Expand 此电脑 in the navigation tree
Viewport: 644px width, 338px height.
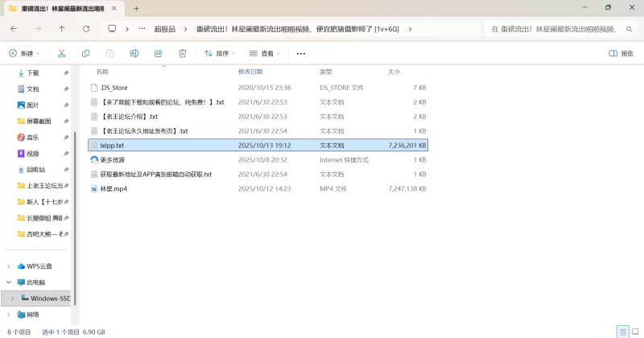pyautogui.click(x=9, y=282)
